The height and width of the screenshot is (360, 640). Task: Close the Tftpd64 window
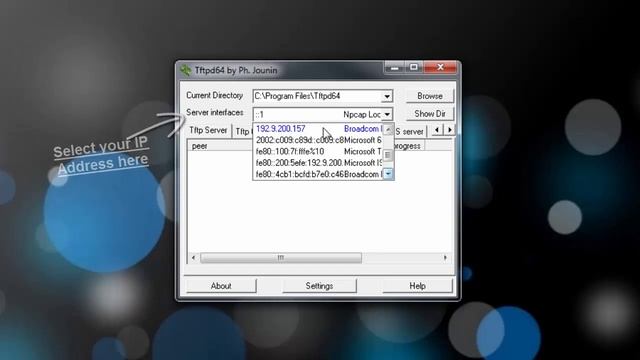[x=440, y=67]
